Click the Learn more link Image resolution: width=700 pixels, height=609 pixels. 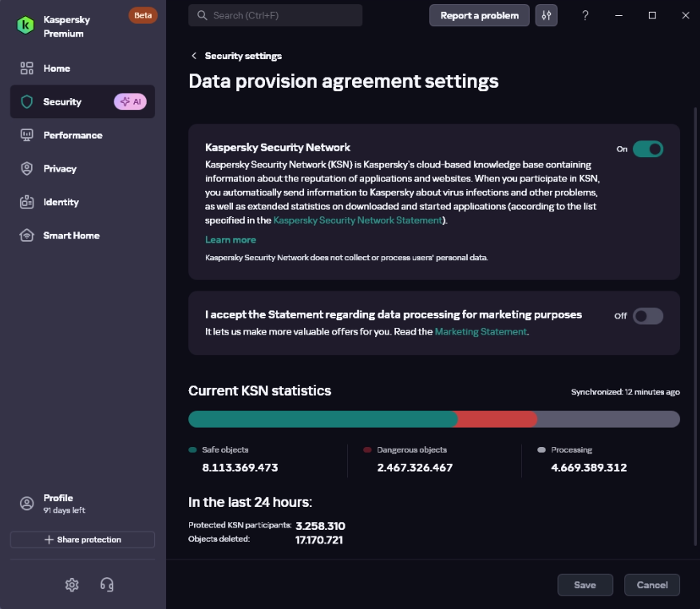pos(231,239)
